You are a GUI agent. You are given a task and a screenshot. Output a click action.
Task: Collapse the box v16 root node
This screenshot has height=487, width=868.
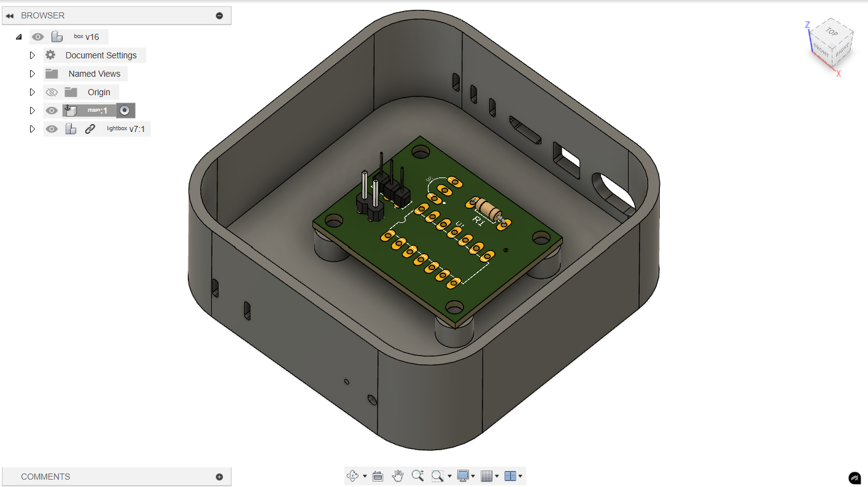click(18, 37)
